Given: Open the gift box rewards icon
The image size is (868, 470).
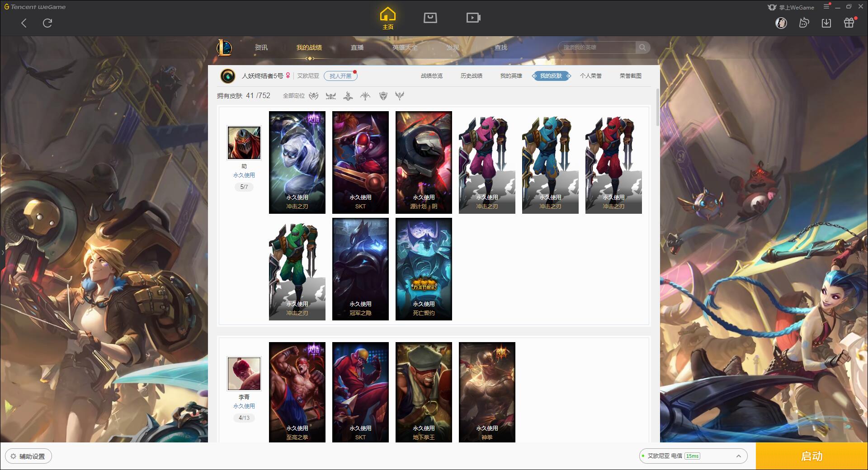Looking at the screenshot, I should pyautogui.click(x=849, y=23).
